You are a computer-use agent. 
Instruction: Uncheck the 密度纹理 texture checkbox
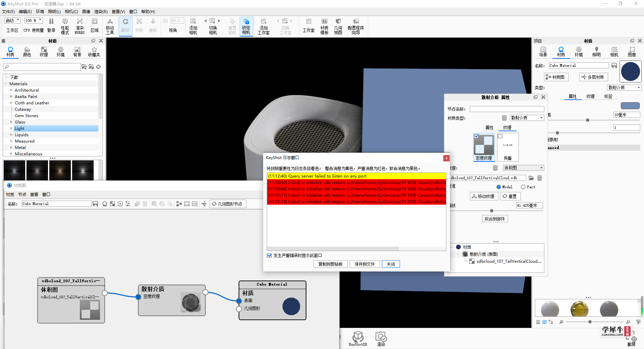477,136
